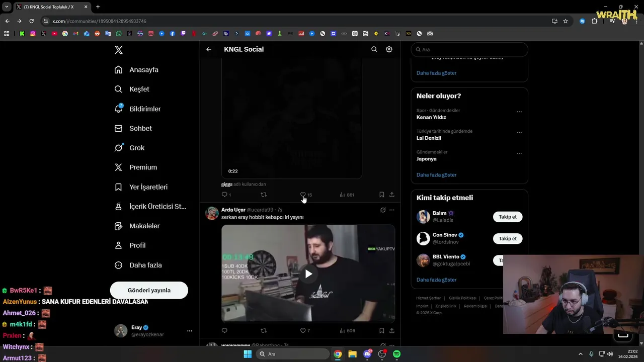Open account menu dots next to Eray
The height and width of the screenshot is (362, 644).
190,331
